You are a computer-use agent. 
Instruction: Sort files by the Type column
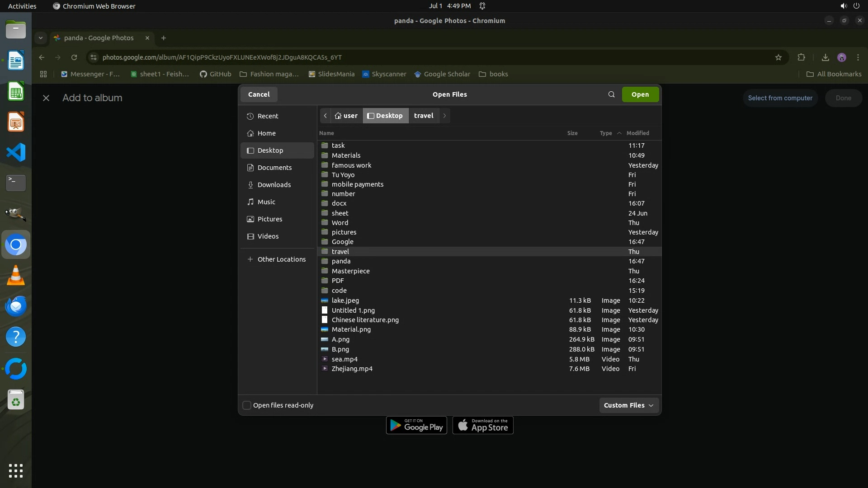tap(606, 133)
